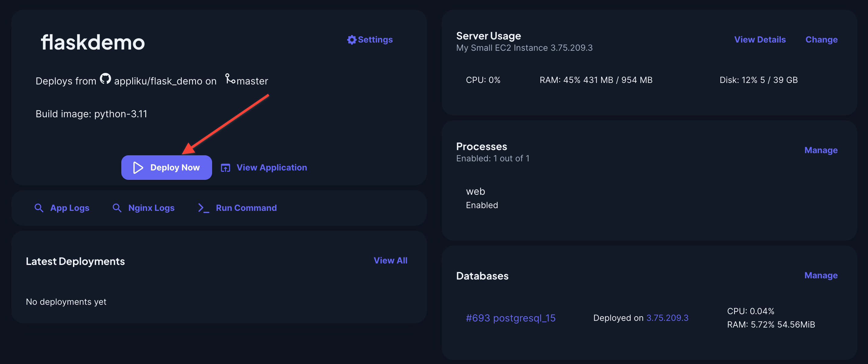Click the git branch icon beside master
The height and width of the screenshot is (364, 868).
(230, 79)
